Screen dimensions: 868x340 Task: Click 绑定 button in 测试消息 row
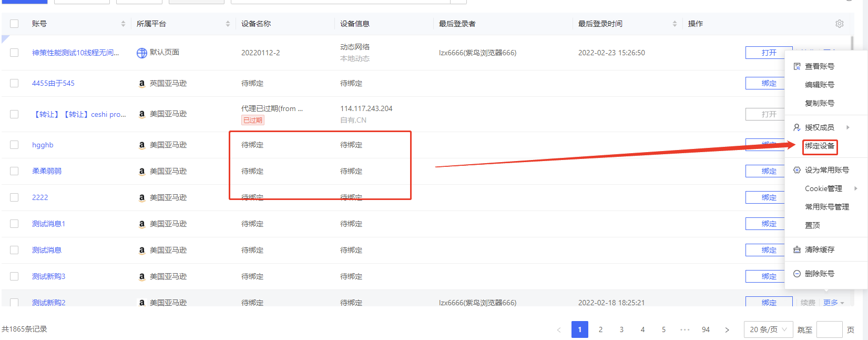765,250
